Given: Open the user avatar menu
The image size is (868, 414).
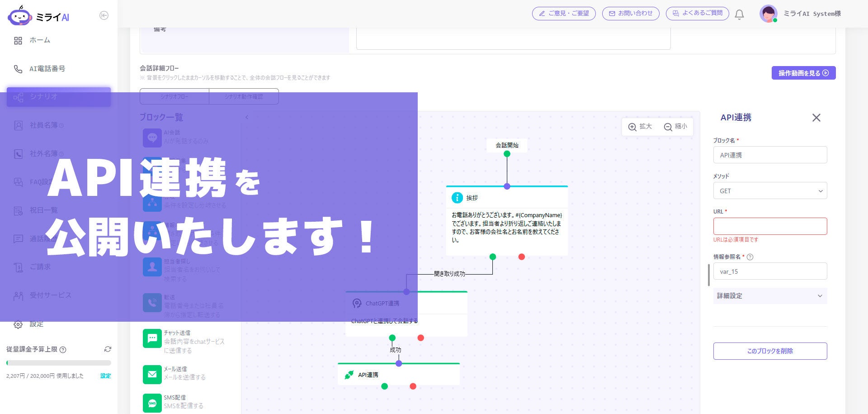Looking at the screenshot, I should coord(769,14).
